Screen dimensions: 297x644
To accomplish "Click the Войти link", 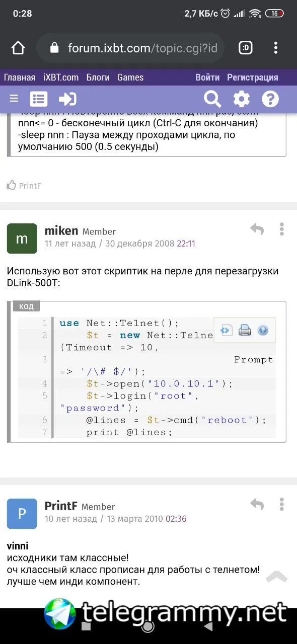I will click(x=207, y=77).
